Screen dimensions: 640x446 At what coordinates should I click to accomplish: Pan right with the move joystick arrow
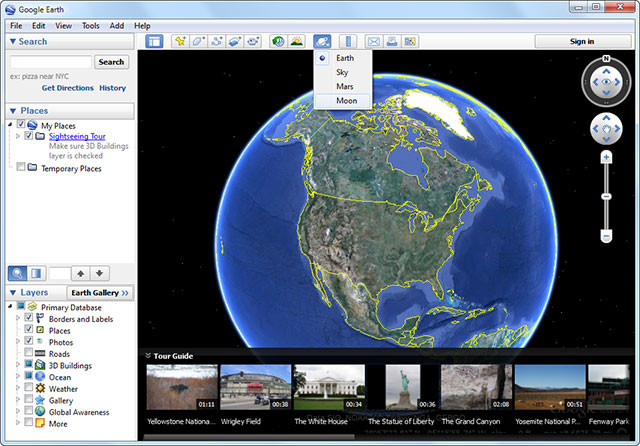617,129
